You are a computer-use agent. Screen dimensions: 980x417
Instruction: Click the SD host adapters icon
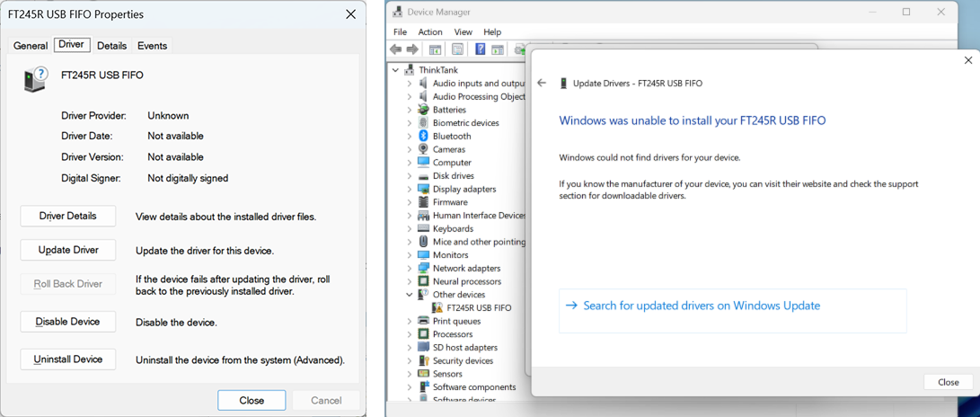pos(423,348)
